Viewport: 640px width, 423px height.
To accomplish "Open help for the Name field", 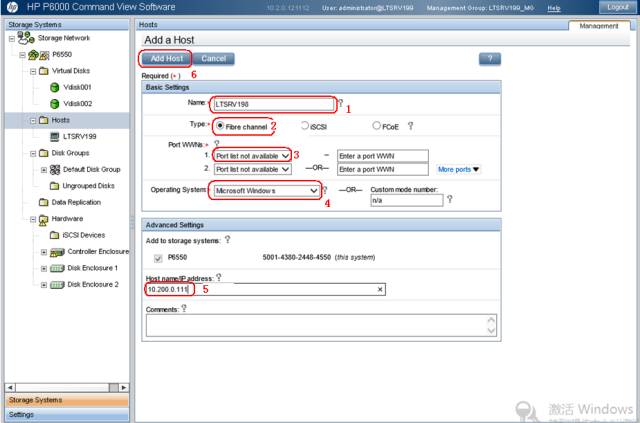I will click(340, 102).
